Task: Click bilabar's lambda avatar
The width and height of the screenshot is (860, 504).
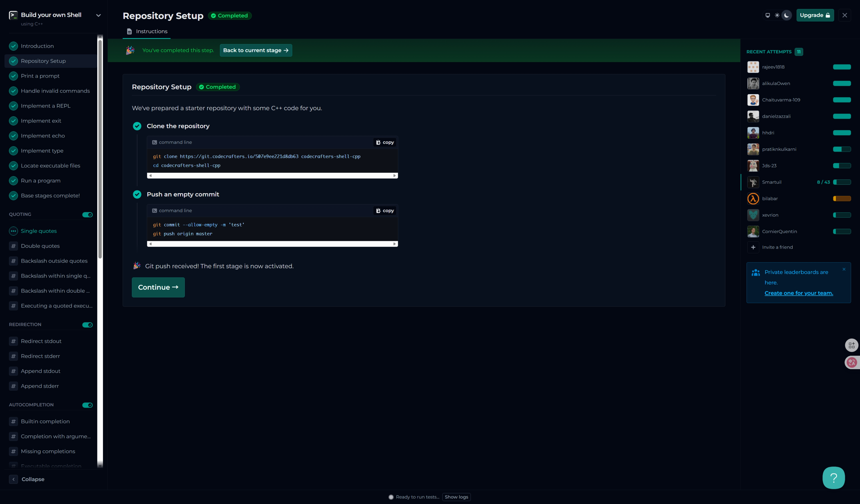Action: tap(753, 199)
